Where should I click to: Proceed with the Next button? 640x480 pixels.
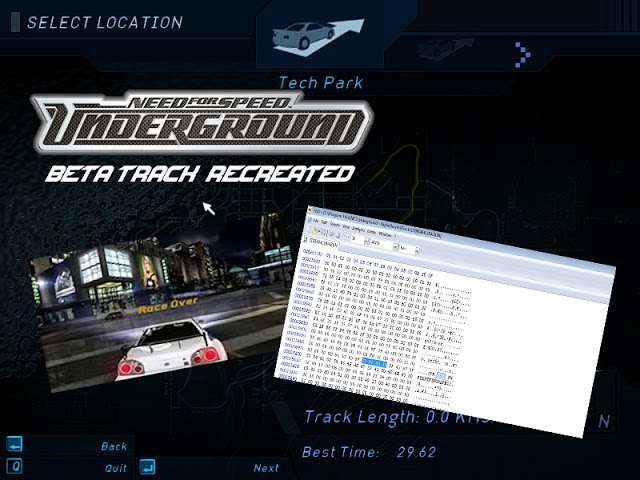(x=266, y=468)
